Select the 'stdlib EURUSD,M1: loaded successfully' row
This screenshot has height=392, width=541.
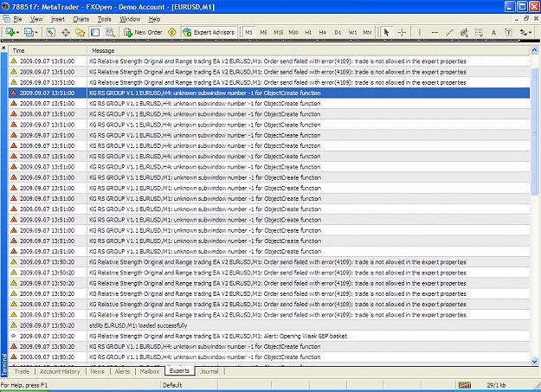pyautogui.click(x=269, y=325)
